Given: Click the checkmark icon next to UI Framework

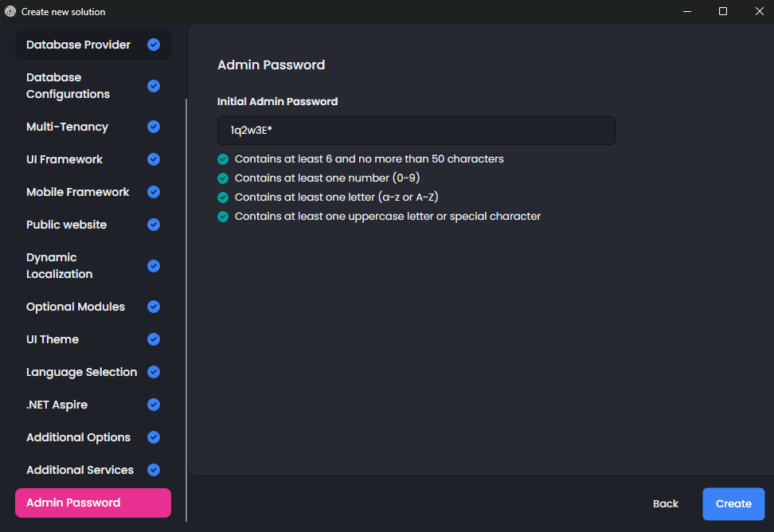Looking at the screenshot, I should coord(153,159).
